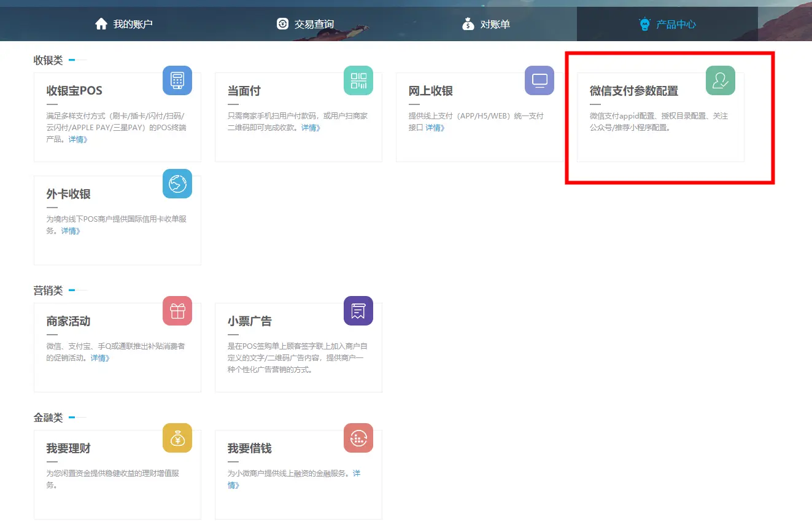
Task: Click the pink gift box 商家活动 icon
Action: click(x=177, y=311)
